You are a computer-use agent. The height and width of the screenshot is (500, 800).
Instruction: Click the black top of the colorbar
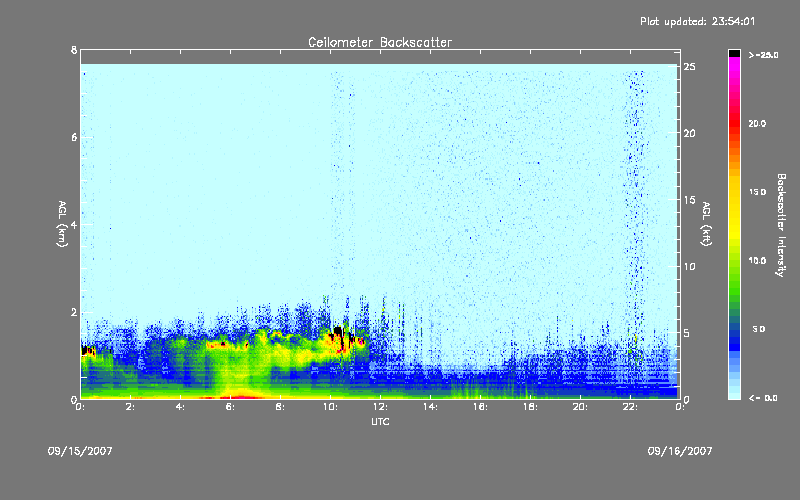pos(734,53)
